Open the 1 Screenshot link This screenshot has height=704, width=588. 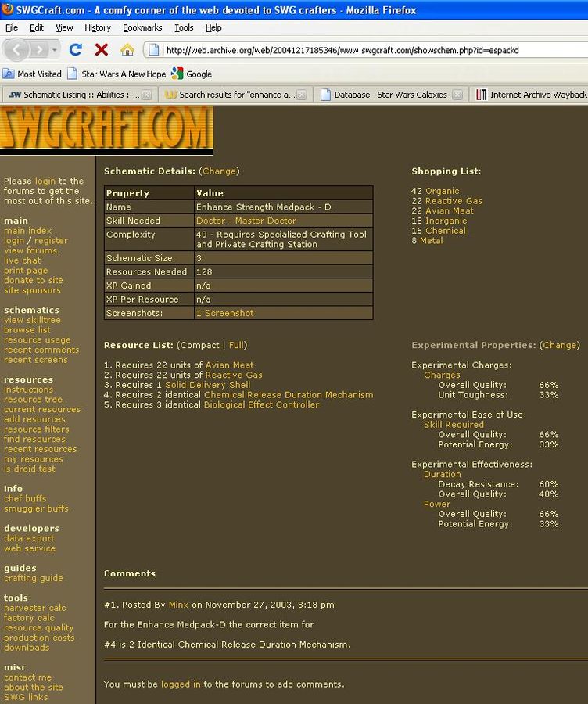pos(224,313)
